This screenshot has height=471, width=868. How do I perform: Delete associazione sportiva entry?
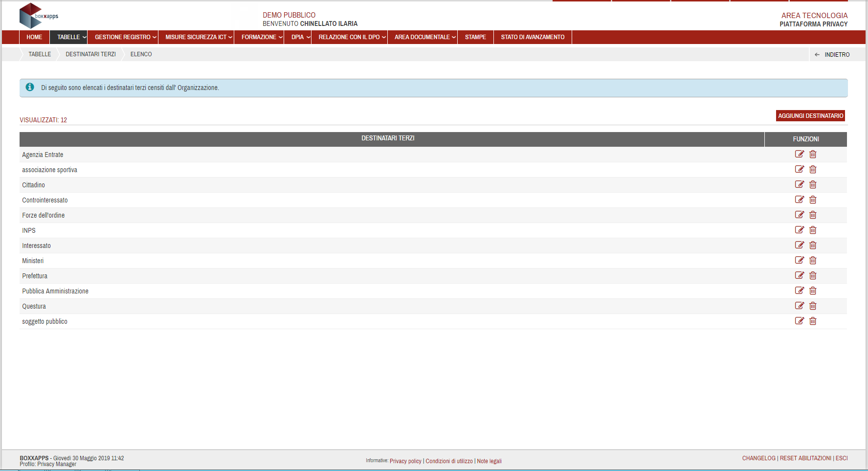[813, 169]
